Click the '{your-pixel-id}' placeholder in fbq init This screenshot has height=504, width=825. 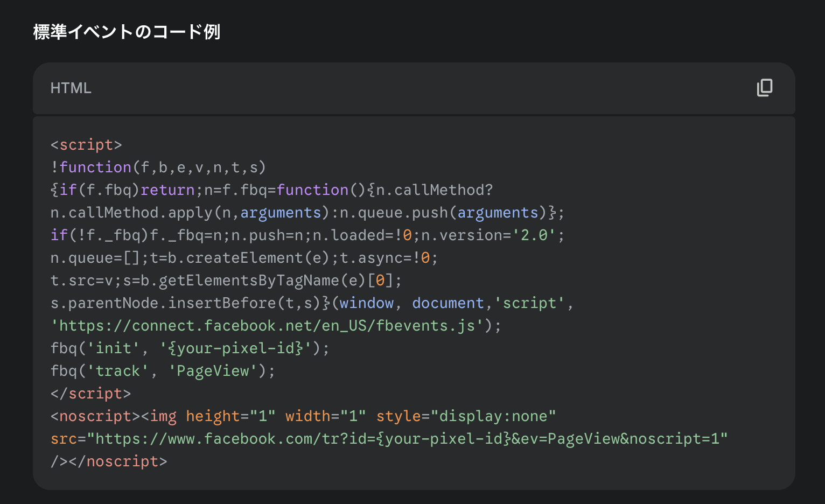pos(235,348)
